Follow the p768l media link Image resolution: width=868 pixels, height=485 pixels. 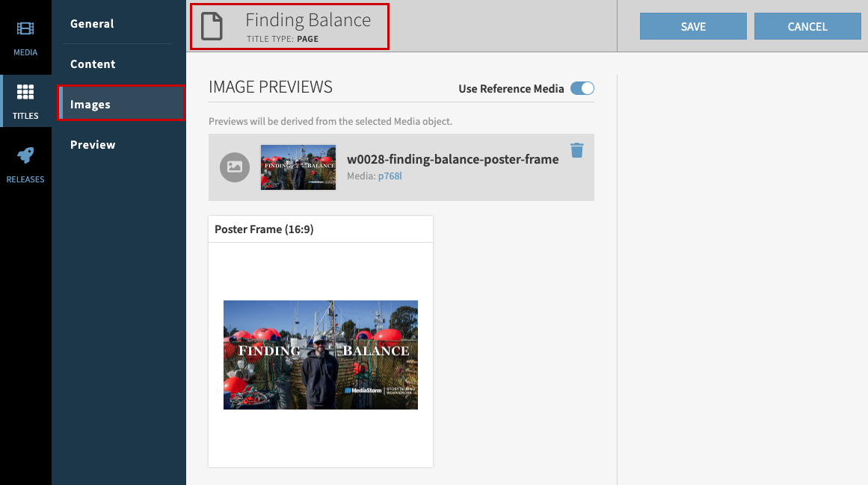pos(390,176)
